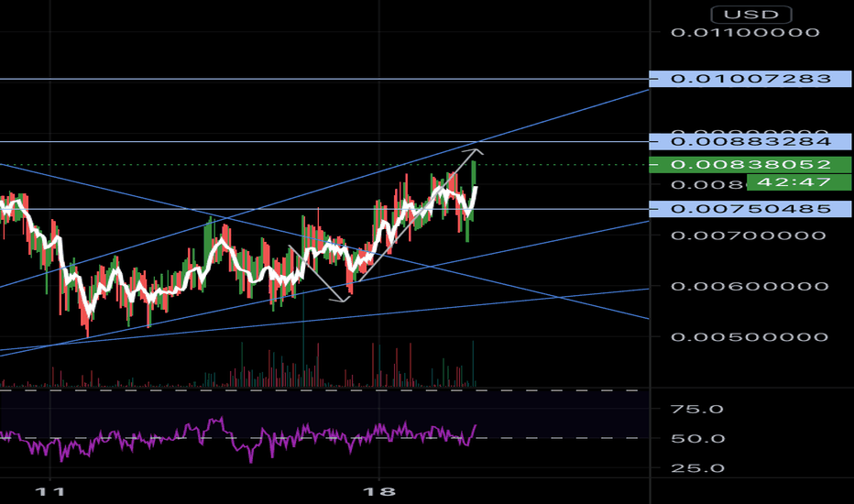Click the 0.01100000 price axis value
Viewport: 854px width, 504px height.
tap(745, 33)
